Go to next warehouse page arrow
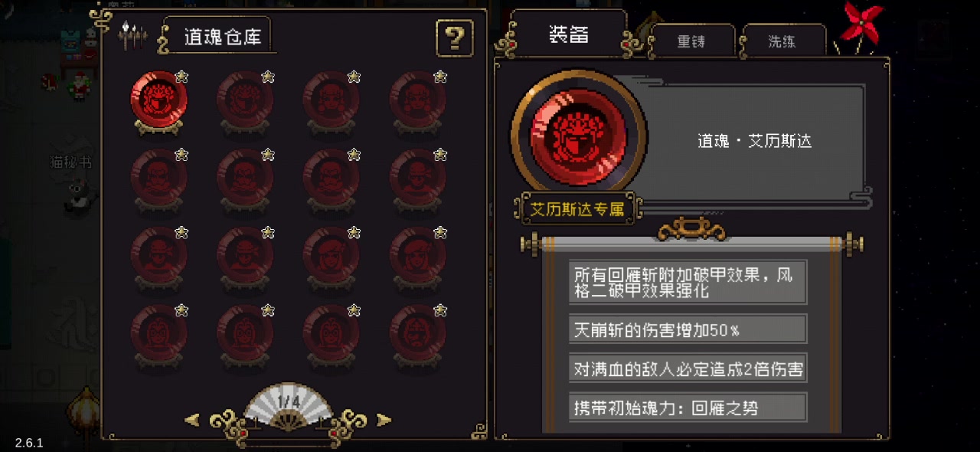This screenshot has height=452, width=980. click(384, 419)
